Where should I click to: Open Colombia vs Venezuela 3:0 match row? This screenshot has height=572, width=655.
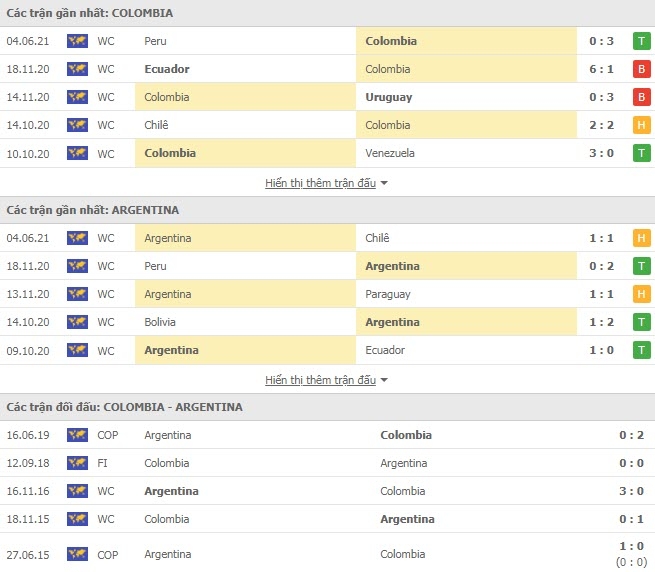[328, 153]
